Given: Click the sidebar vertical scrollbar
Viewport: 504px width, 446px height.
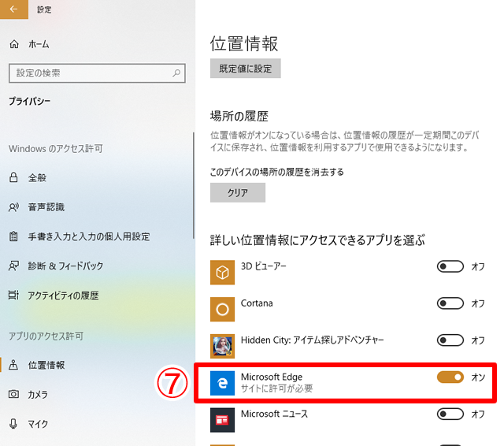Looking at the screenshot, I should point(194,185).
